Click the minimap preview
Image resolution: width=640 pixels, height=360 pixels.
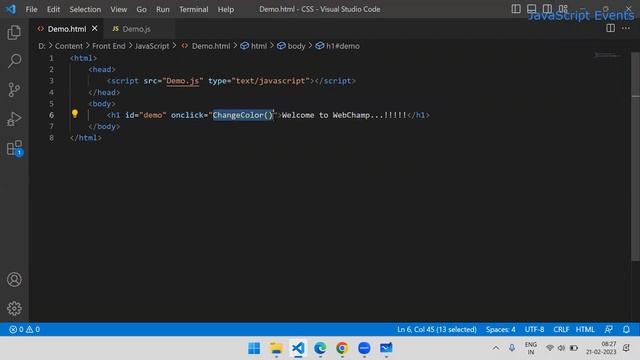606,55
